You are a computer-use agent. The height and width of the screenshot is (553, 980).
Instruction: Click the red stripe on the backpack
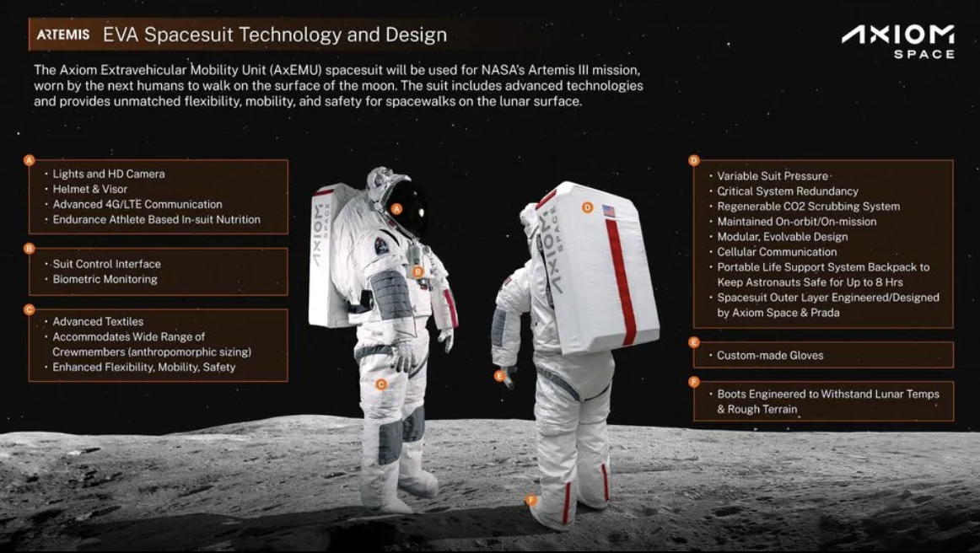(621, 282)
